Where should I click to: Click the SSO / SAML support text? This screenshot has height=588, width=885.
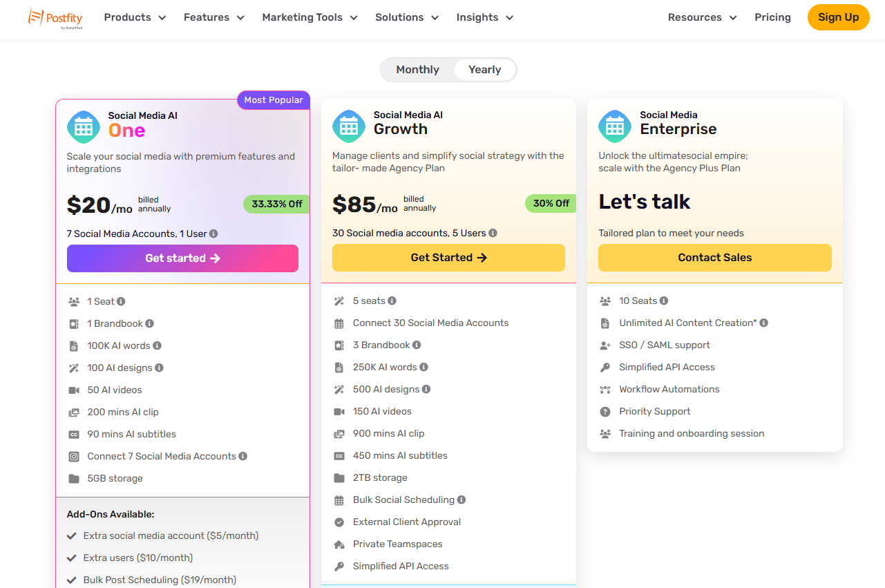pos(664,345)
